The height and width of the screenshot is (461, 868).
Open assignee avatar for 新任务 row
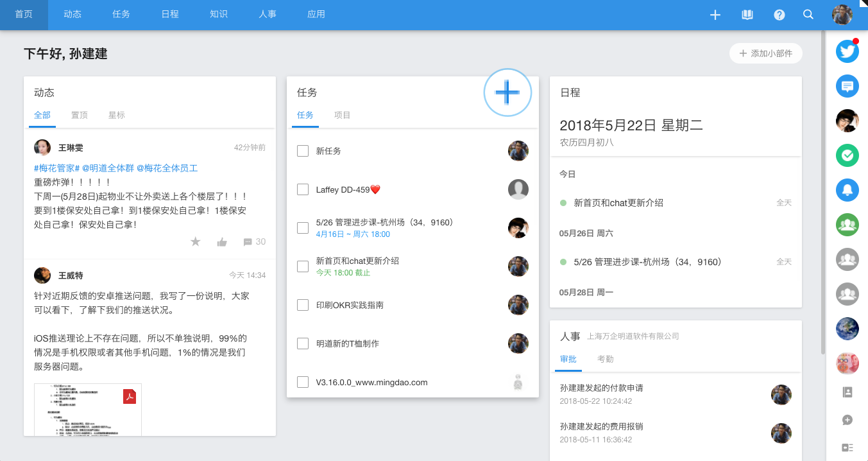518,151
